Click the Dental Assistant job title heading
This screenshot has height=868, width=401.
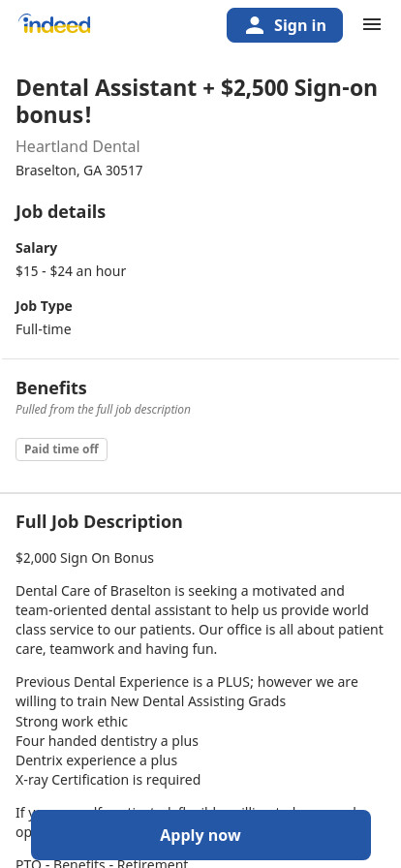[197, 102]
